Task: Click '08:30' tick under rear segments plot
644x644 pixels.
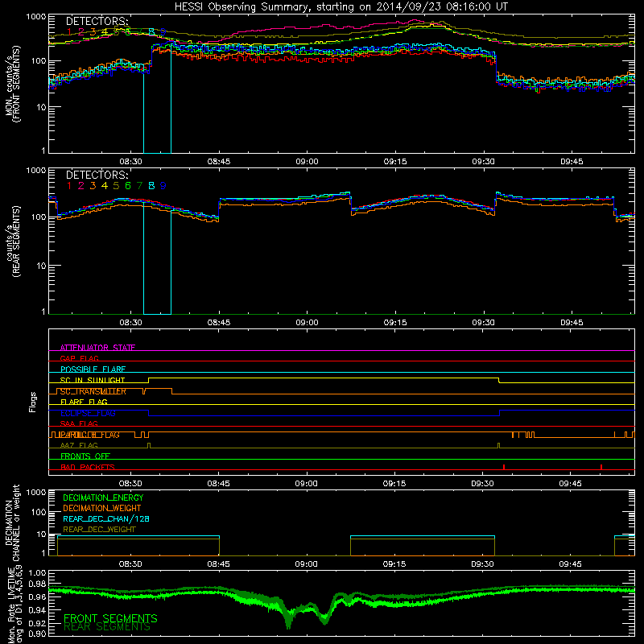Action: pos(130,323)
